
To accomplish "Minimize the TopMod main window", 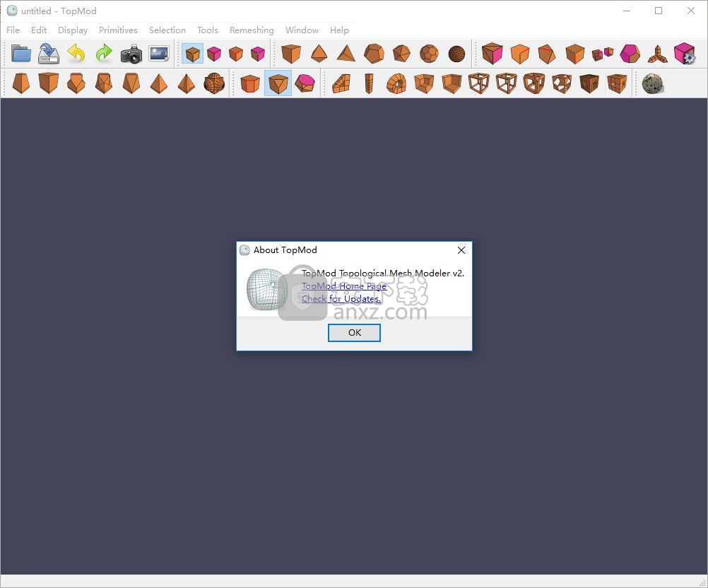I will [627, 11].
